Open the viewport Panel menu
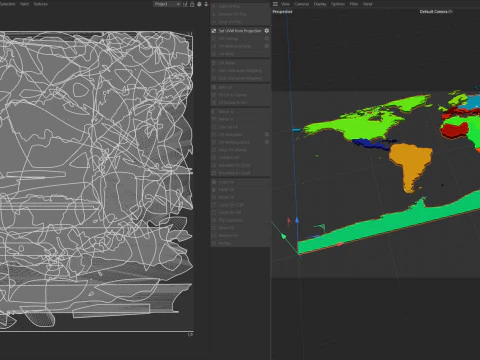480x360 pixels. pyautogui.click(x=367, y=4)
